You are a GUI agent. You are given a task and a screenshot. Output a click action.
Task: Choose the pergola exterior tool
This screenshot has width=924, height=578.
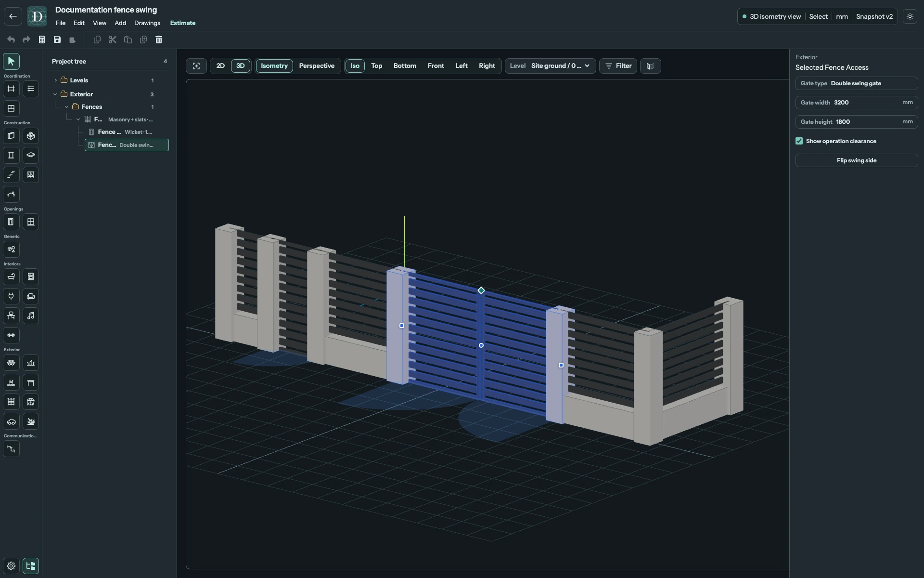click(31, 382)
